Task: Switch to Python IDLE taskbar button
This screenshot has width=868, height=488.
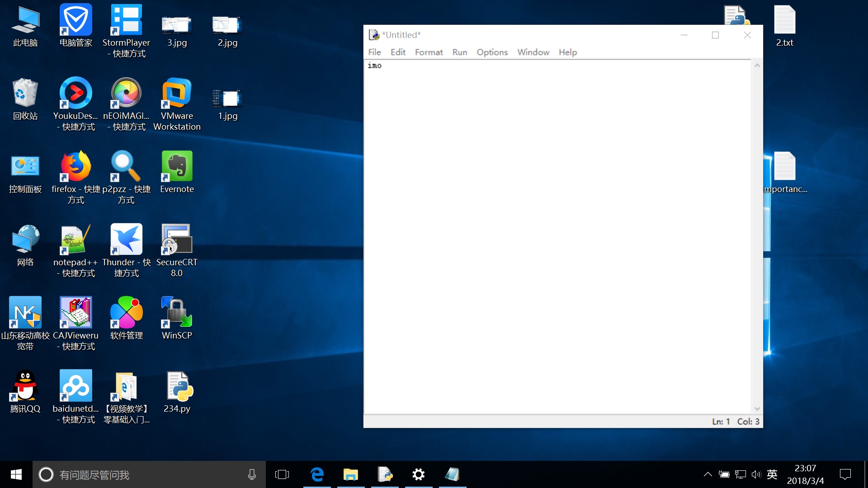Action: tap(385, 474)
